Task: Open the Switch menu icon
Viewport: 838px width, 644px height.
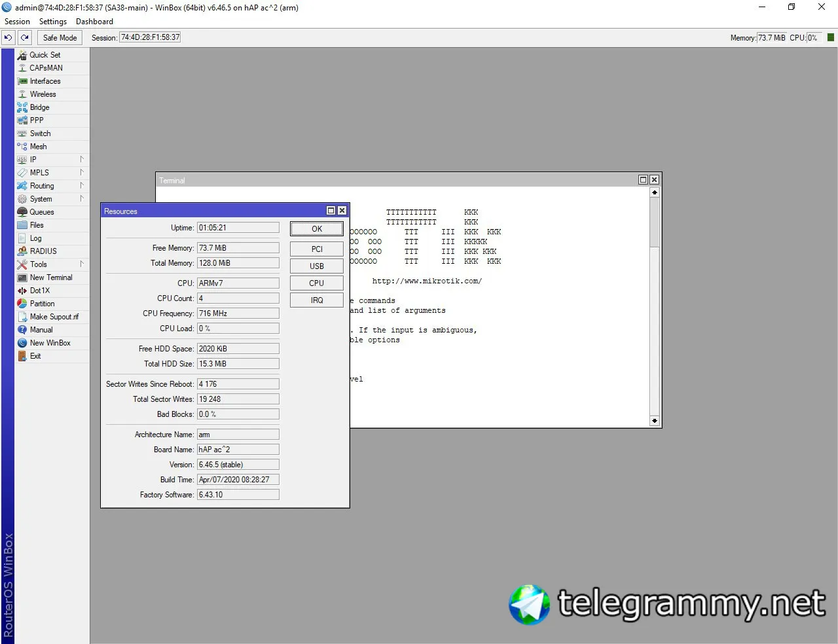Action: click(22, 134)
